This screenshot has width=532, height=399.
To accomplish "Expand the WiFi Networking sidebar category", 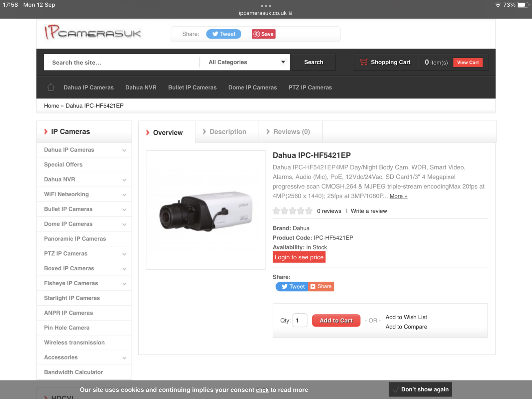I will click(124, 195).
